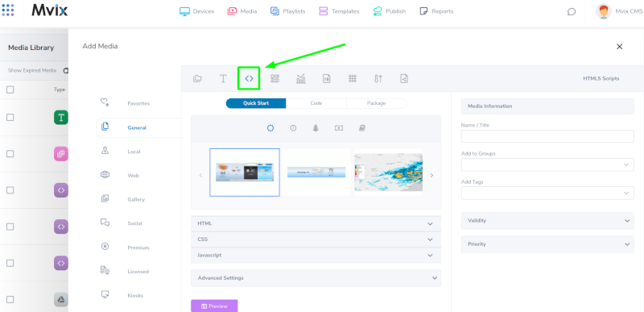Open the Templates menu
This screenshot has height=312, width=644.
click(339, 11)
